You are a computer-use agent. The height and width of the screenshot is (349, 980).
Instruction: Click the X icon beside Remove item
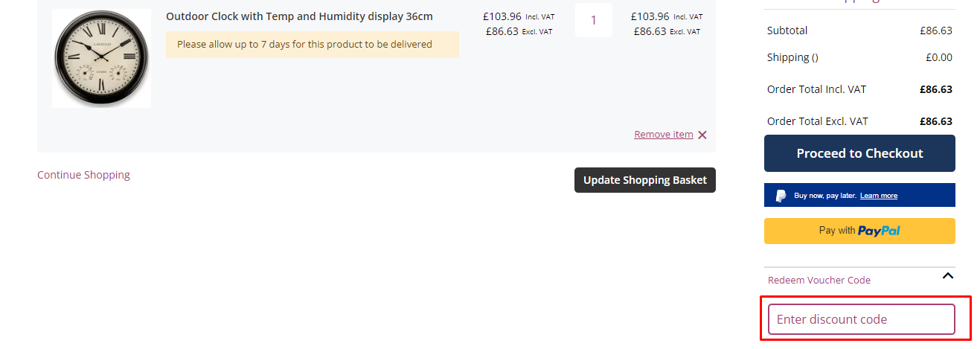tap(702, 135)
